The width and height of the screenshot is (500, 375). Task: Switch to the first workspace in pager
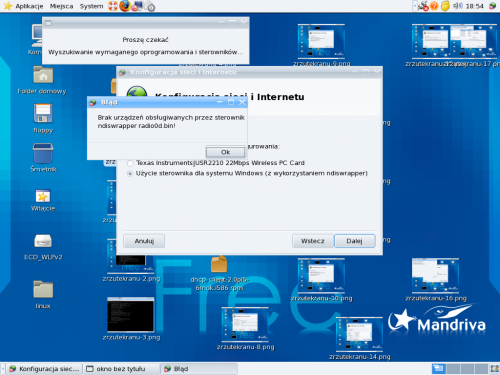click(x=439, y=369)
